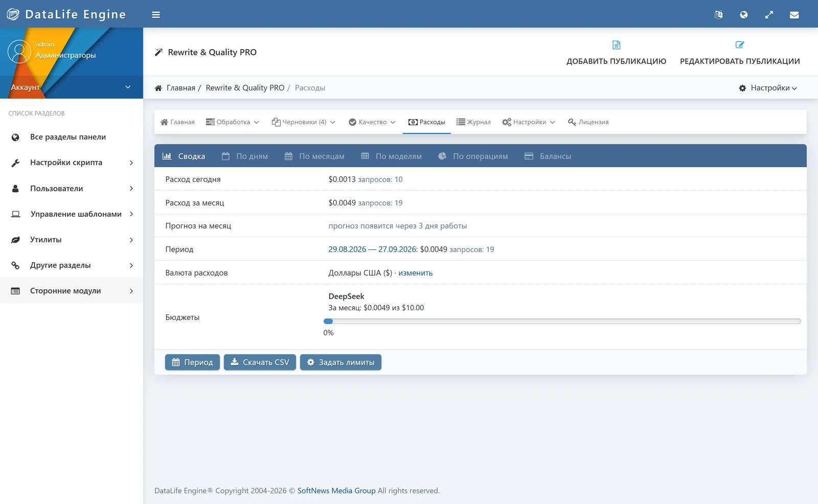Viewport: 818px width, 504px height.
Task: Click the user icon for Пользователи
Action: (x=15, y=189)
